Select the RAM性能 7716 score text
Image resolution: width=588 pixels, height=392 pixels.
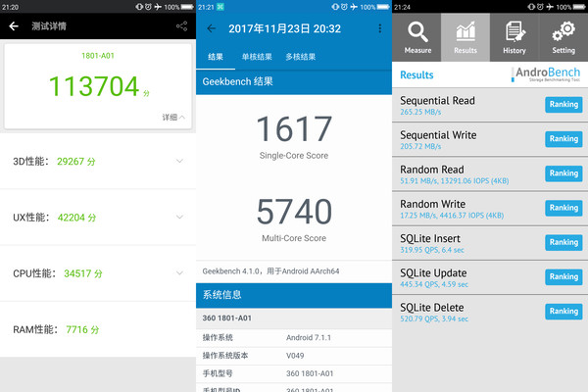pos(82,329)
